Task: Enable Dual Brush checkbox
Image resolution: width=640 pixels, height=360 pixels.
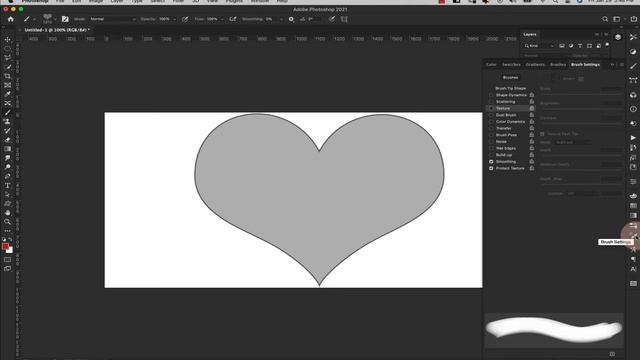Action: (x=491, y=115)
